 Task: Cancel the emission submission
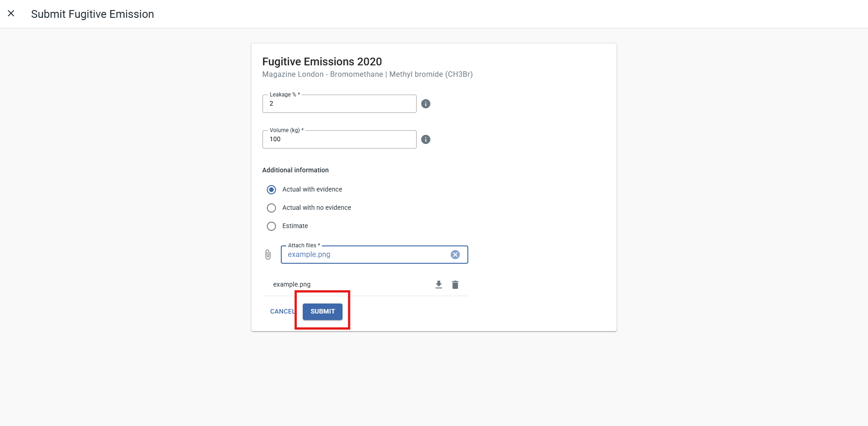point(282,311)
